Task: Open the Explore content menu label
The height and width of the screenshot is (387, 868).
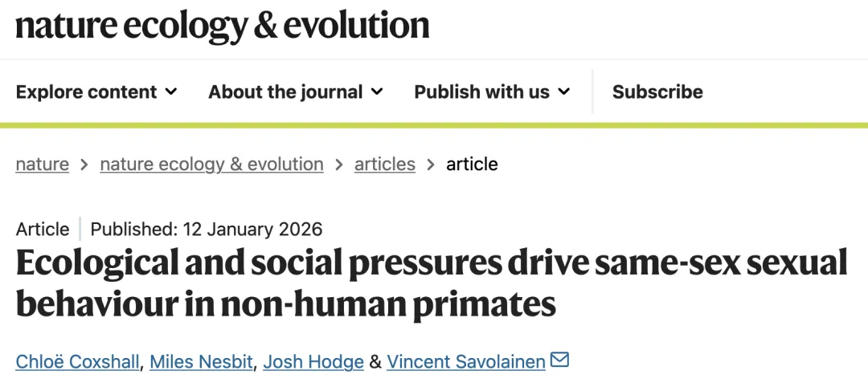Action: (86, 92)
